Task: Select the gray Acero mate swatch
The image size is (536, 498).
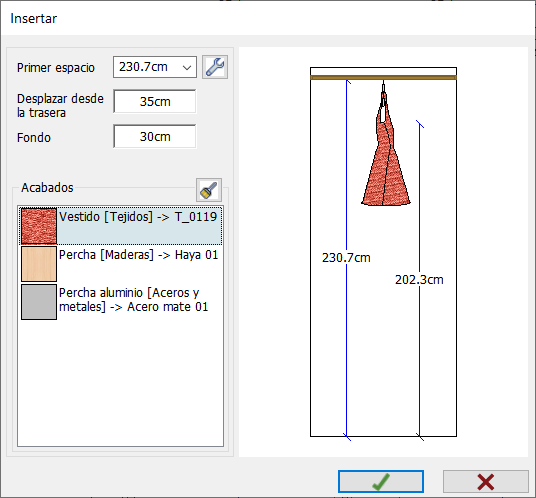Action: pyautogui.click(x=39, y=302)
